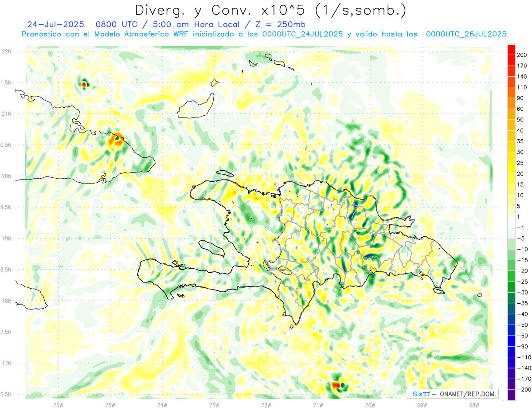Click the '9.5N' latitude label

(x=6, y=207)
